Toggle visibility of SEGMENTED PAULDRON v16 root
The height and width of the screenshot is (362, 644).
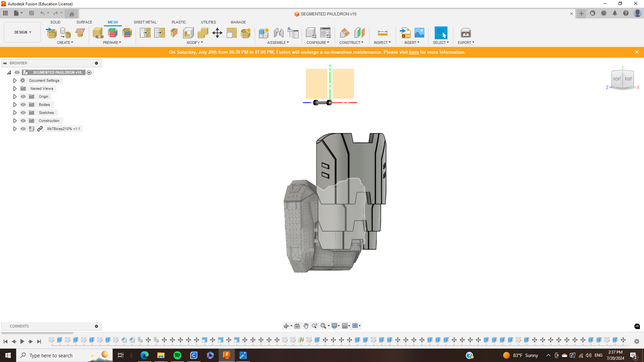pos(17,72)
